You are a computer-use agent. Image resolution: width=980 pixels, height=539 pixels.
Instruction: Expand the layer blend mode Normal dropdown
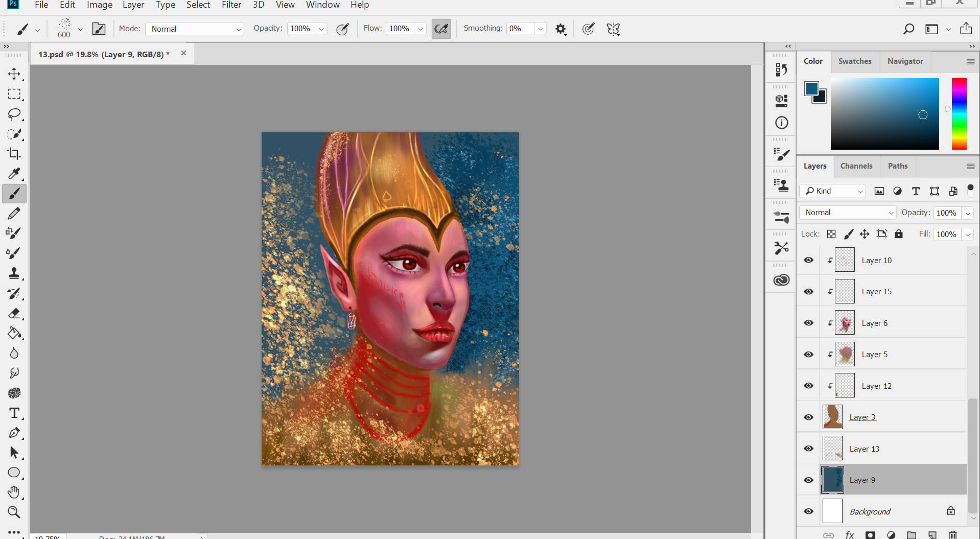click(x=848, y=213)
